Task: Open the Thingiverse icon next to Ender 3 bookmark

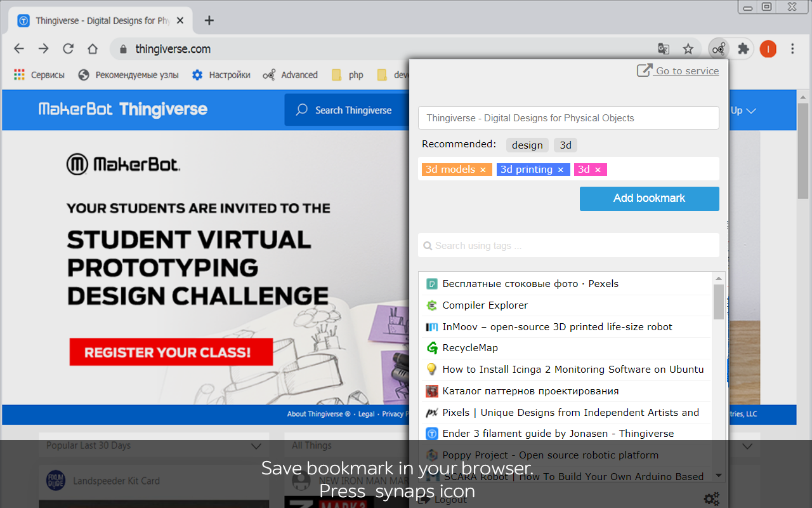Action: click(432, 433)
